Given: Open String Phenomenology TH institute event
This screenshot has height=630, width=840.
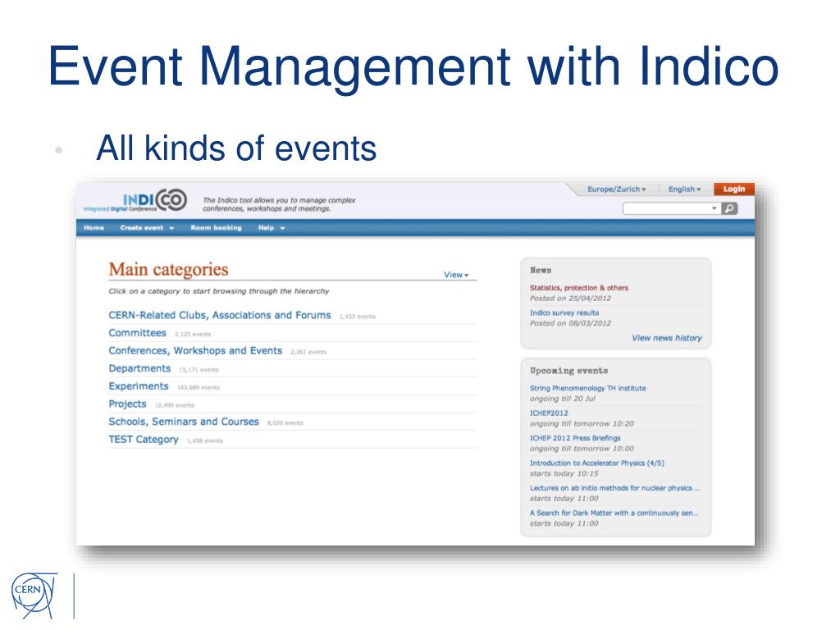Looking at the screenshot, I should (587, 388).
